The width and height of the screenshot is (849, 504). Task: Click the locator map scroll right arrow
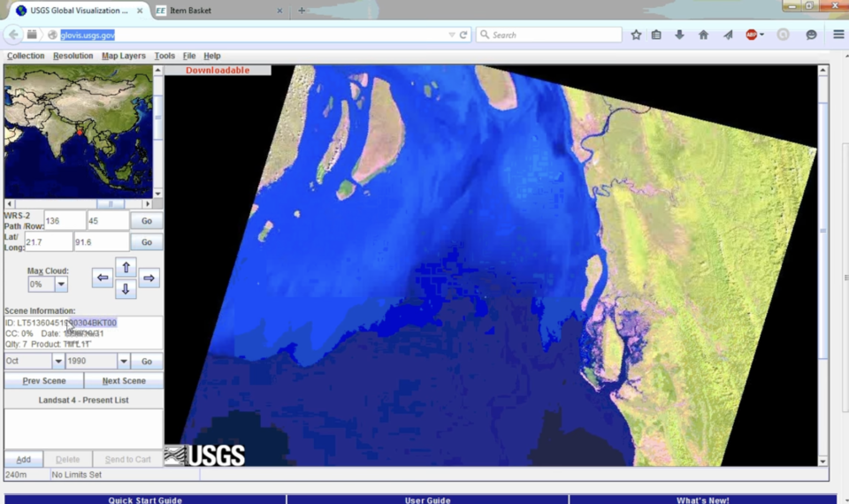click(148, 204)
